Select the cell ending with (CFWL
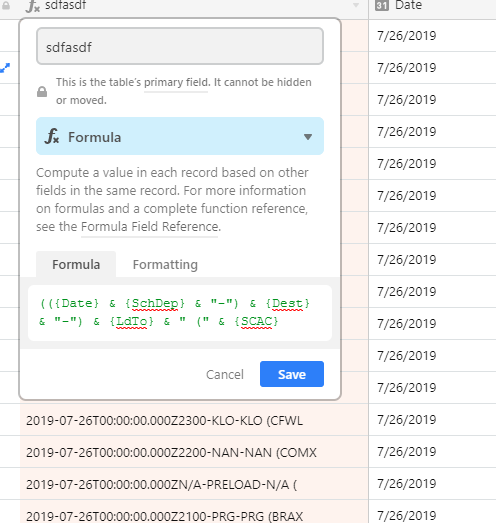Image resolution: width=496 pixels, height=523 pixels. coord(194,420)
